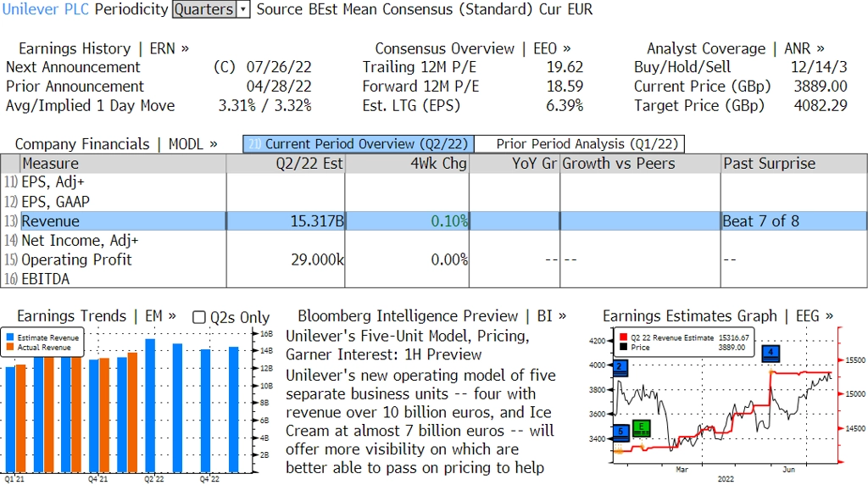Click the Forward 12M P/E value 18.59
This screenshot has width=868, height=485.
tap(565, 86)
